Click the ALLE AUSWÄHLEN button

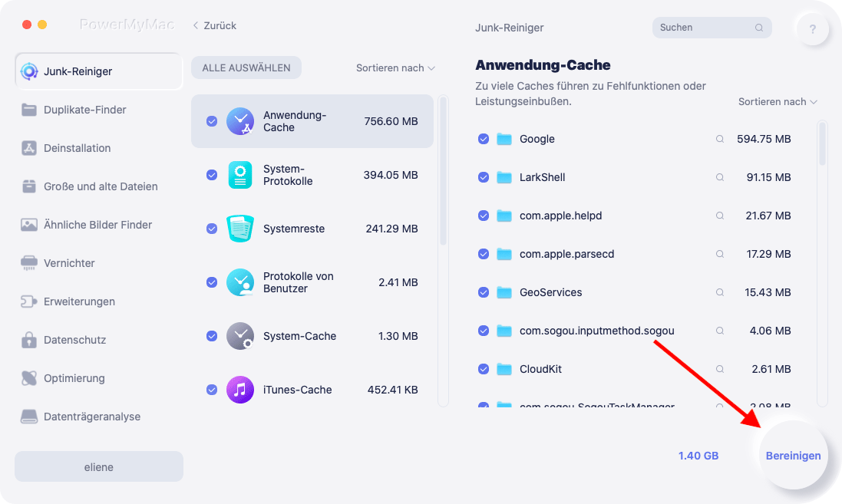(x=246, y=68)
